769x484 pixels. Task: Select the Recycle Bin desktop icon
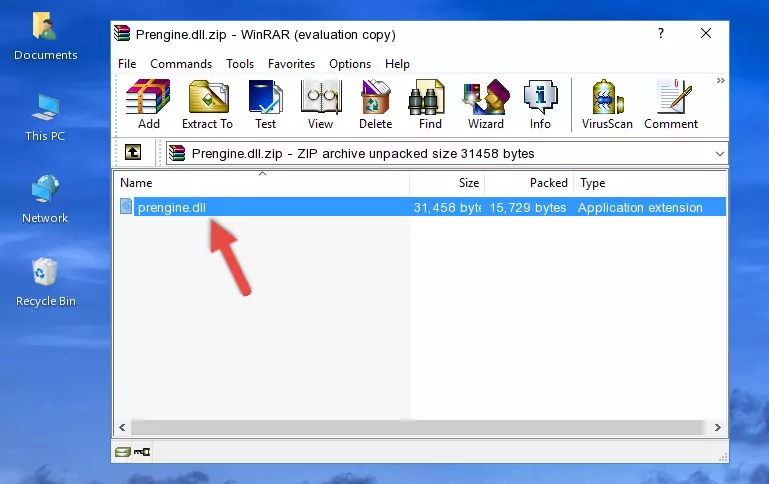coord(46,282)
